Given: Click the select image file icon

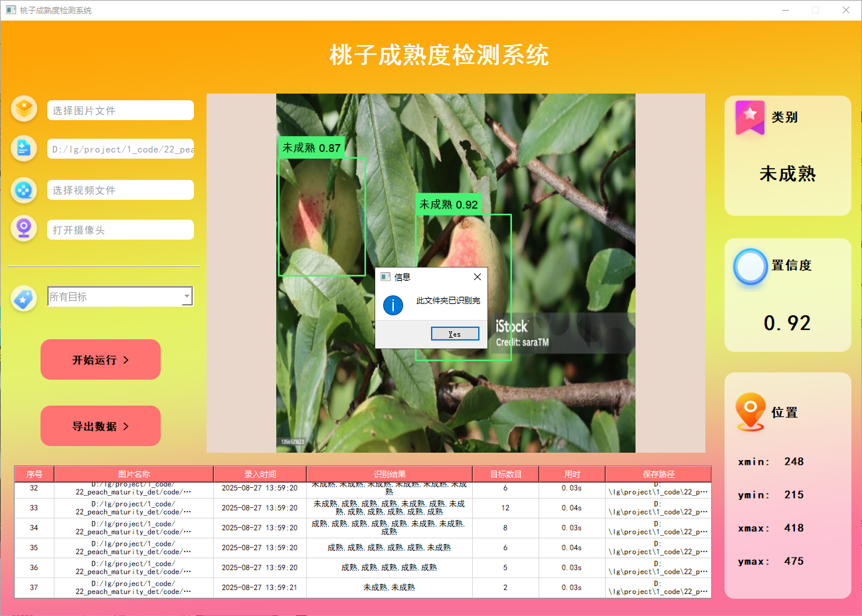Looking at the screenshot, I should tap(24, 109).
